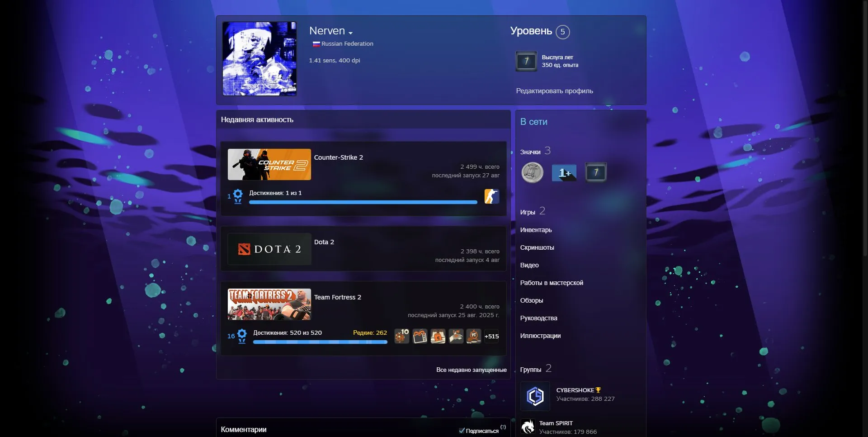
Task: Click the help icon beside Подписаться
Action: click(503, 427)
